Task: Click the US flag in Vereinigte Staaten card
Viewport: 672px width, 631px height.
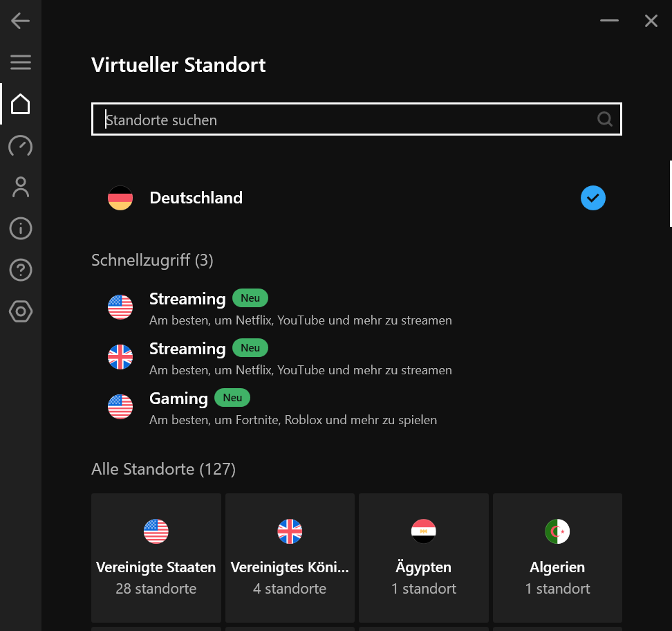Action: [156, 531]
